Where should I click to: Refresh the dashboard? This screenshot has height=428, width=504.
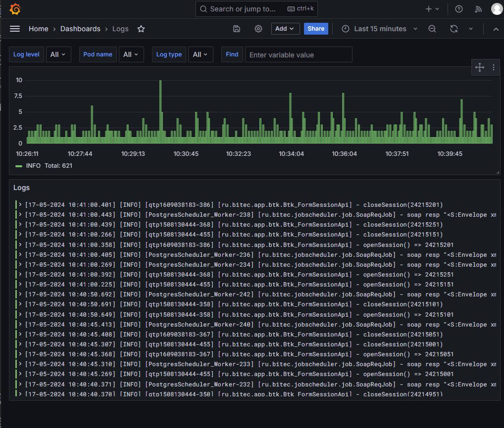coord(454,29)
